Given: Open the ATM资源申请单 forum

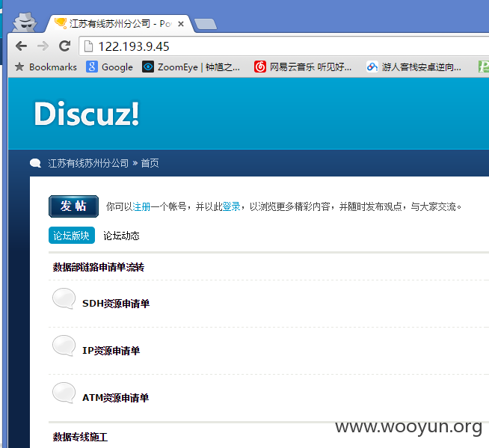Looking at the screenshot, I should coord(115,398).
